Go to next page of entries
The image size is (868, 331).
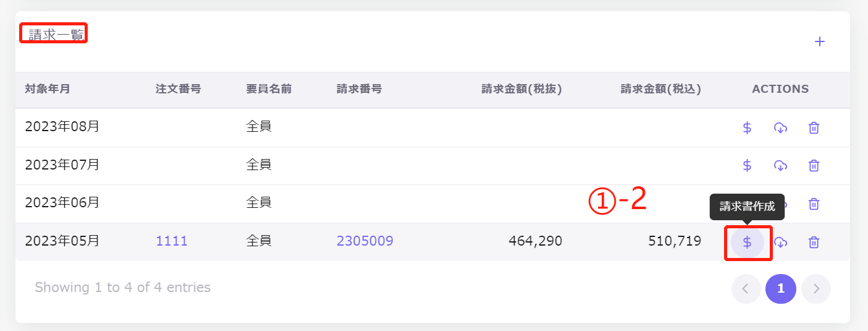coord(816,289)
